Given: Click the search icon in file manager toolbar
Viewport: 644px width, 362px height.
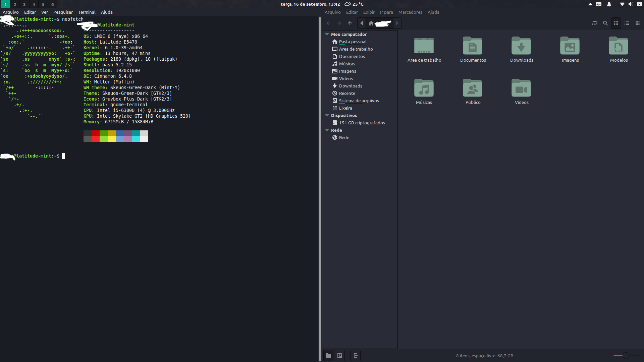Looking at the screenshot, I should click(605, 23).
